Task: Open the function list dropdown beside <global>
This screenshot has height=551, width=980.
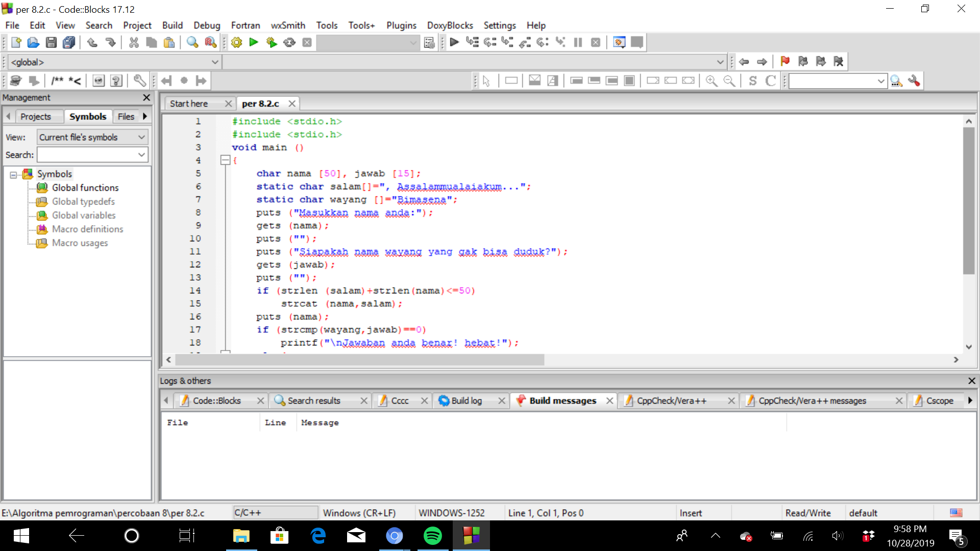Action: tap(720, 62)
